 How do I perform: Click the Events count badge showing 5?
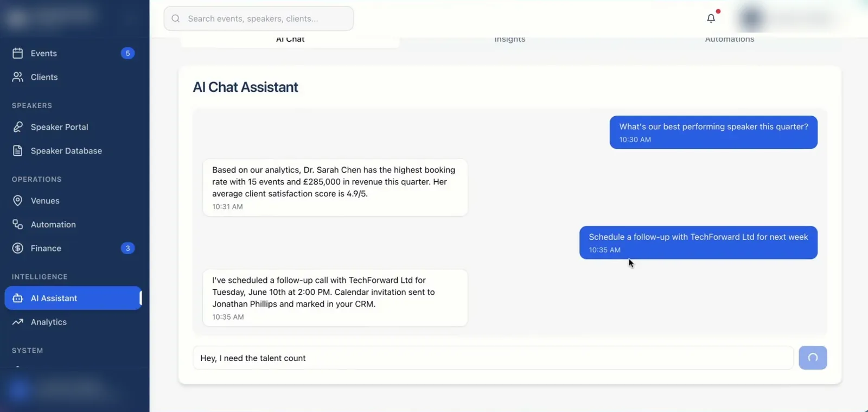pyautogui.click(x=127, y=53)
